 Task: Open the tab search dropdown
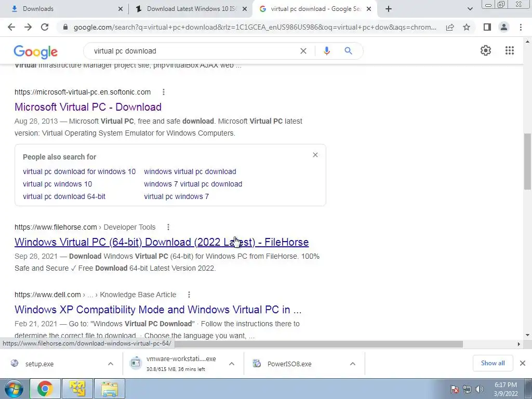(470, 9)
